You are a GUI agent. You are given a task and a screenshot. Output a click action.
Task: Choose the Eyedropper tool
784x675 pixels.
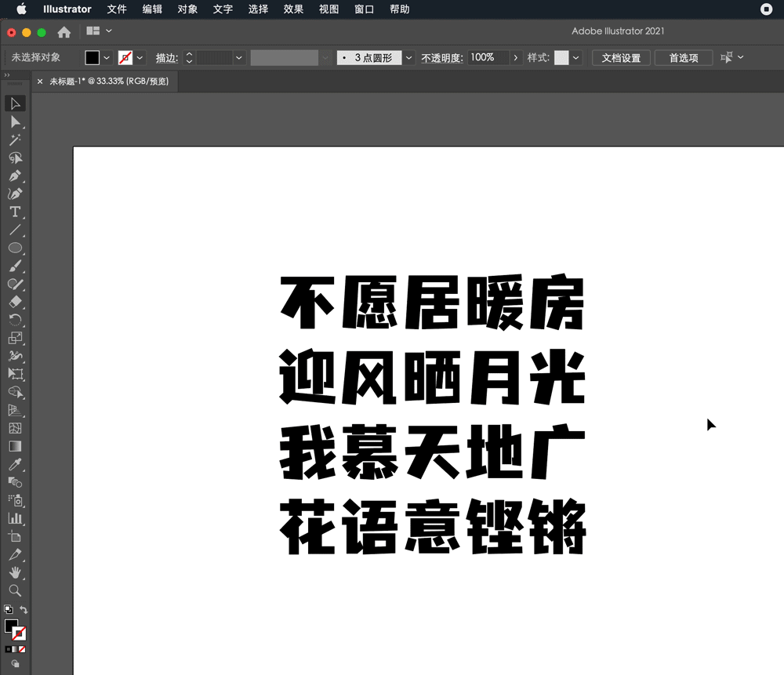(14, 465)
